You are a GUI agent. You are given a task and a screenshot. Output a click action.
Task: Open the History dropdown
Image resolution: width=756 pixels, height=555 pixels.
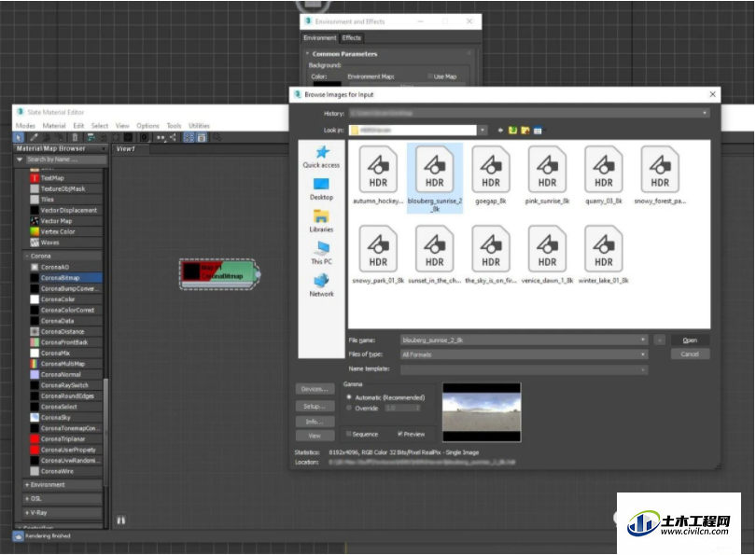[x=705, y=113]
